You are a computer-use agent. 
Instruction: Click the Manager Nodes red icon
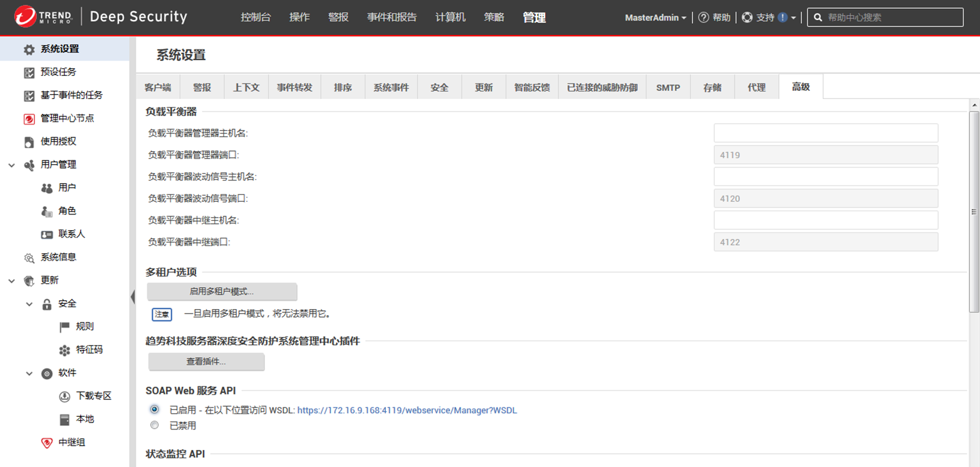[29, 118]
